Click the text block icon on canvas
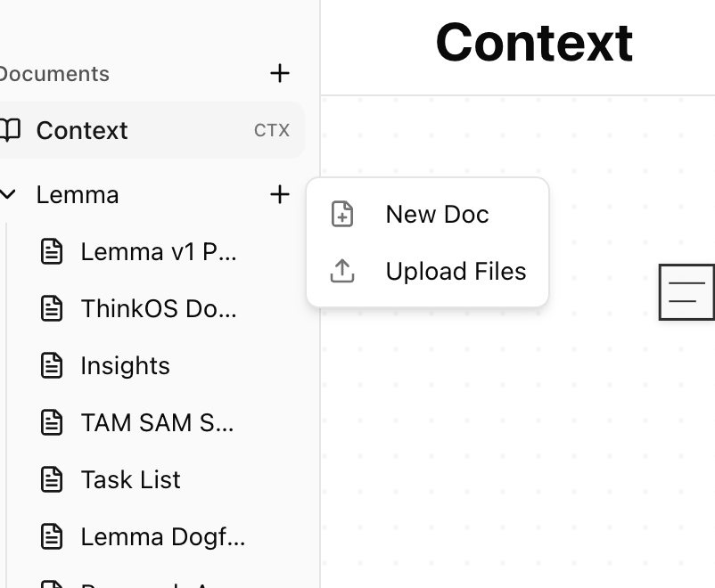Image resolution: width=715 pixels, height=588 pixels. point(686,292)
